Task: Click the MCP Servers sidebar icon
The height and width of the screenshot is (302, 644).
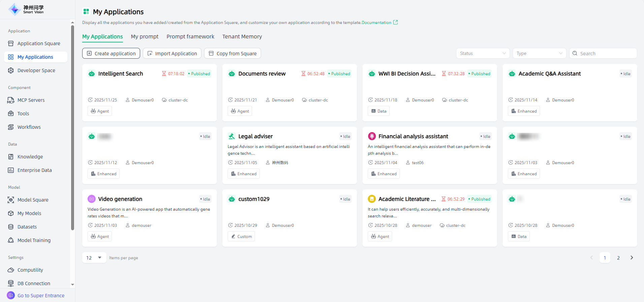Action: point(11,100)
